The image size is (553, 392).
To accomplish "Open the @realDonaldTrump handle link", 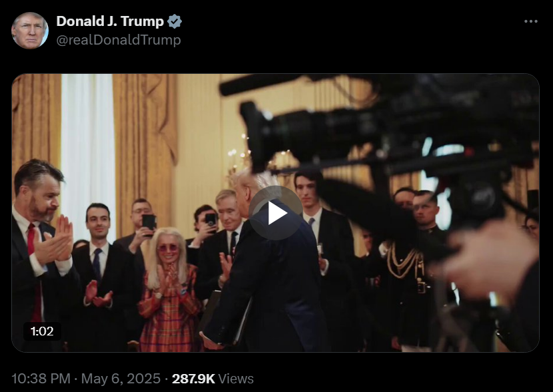I will (x=119, y=40).
